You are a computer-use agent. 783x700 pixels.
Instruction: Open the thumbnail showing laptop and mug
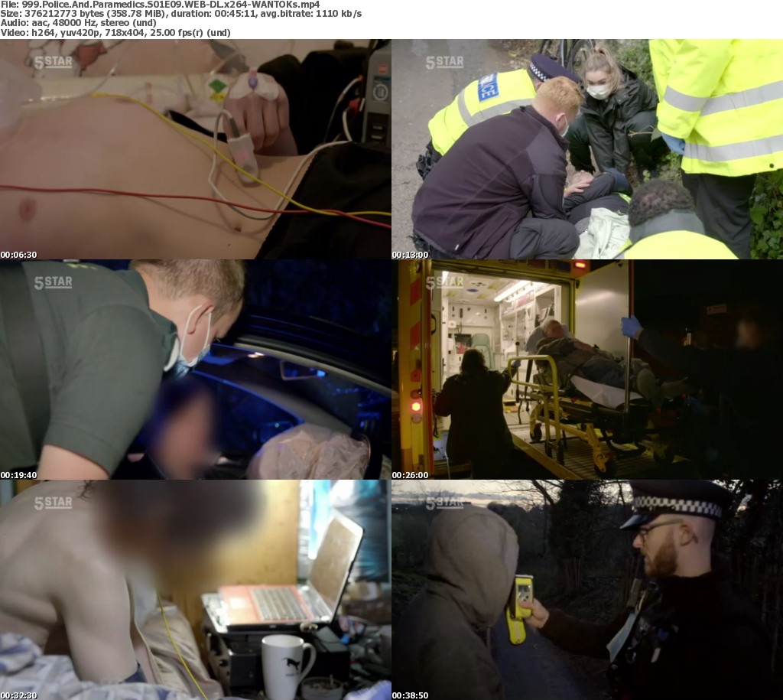(x=195, y=590)
